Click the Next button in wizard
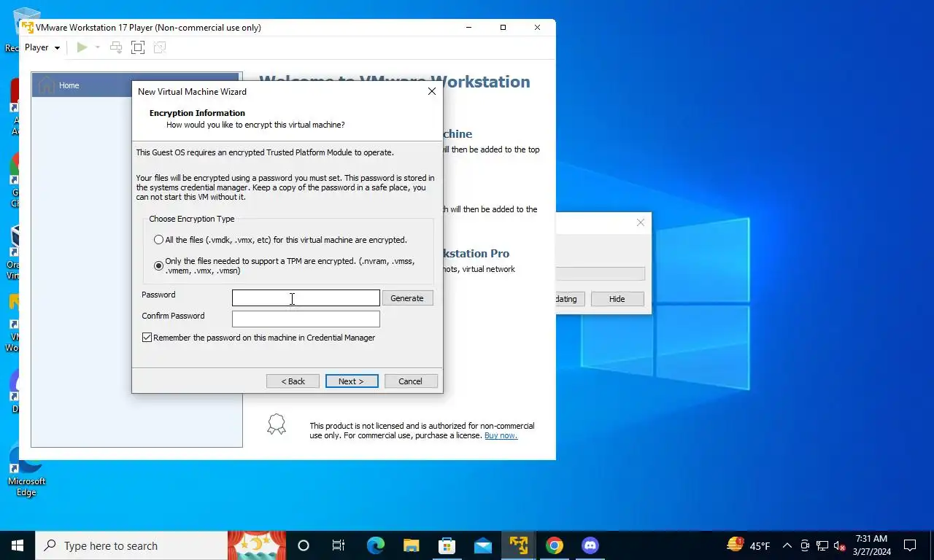This screenshot has height=560, width=934. [351, 381]
